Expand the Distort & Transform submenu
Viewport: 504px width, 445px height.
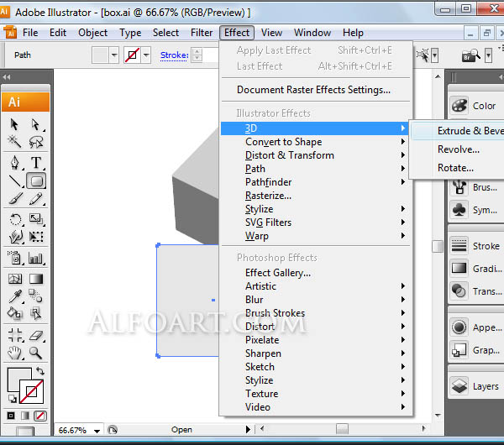point(315,155)
